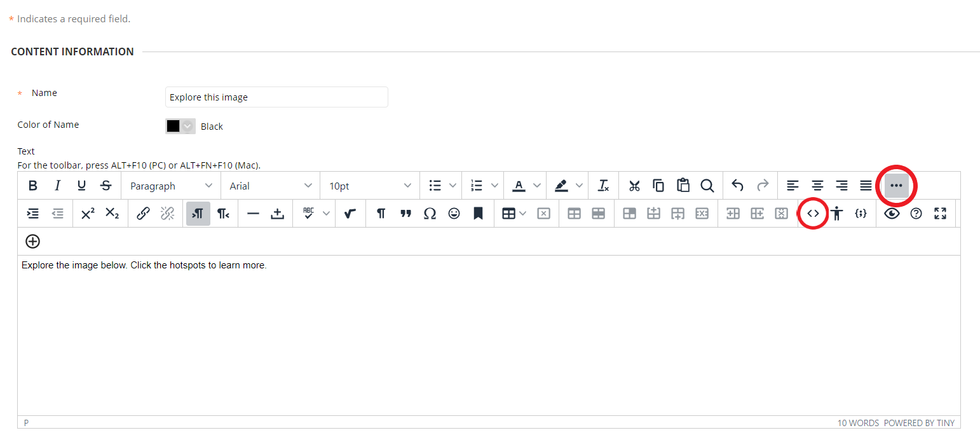Apply the highlight background color

[x=561, y=186]
